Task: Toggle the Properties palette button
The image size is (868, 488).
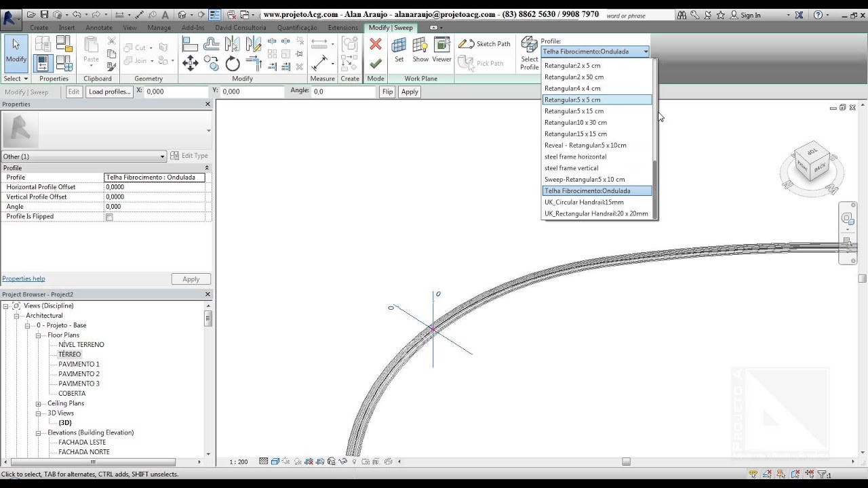Action: (x=44, y=64)
